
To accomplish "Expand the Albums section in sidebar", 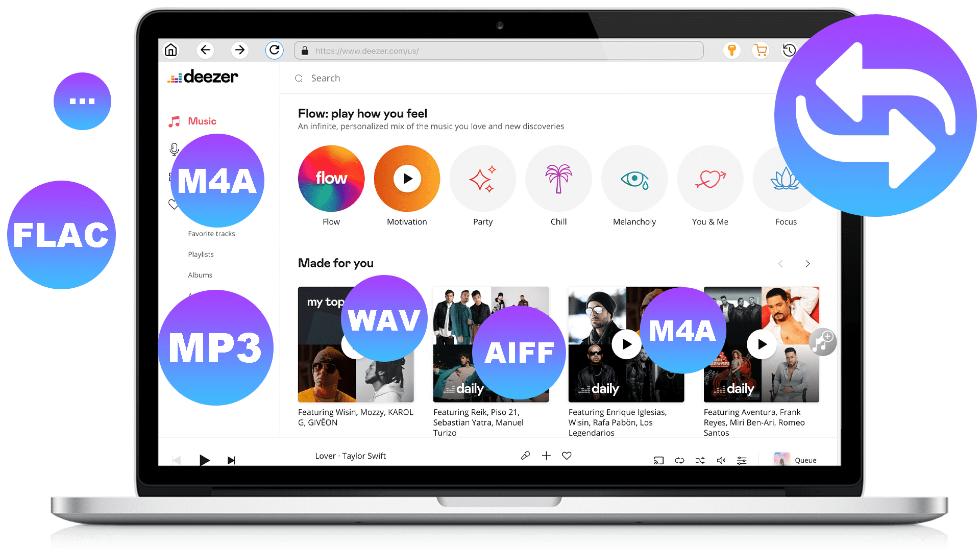I will coord(200,274).
